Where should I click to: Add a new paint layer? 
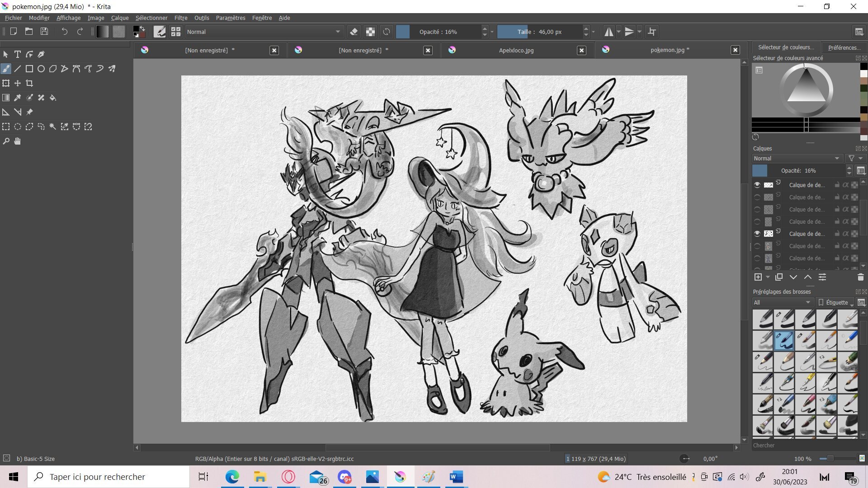click(758, 277)
